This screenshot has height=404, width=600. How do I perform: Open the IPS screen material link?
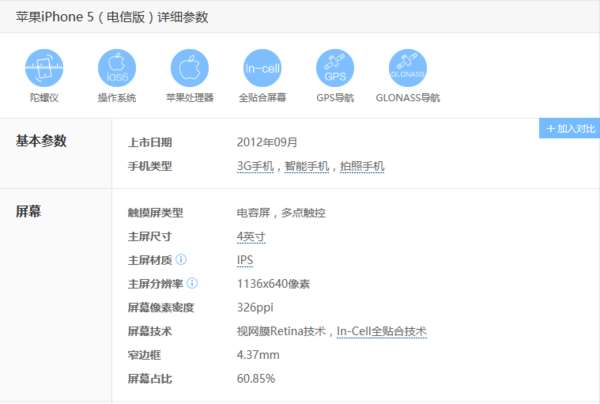(x=245, y=261)
